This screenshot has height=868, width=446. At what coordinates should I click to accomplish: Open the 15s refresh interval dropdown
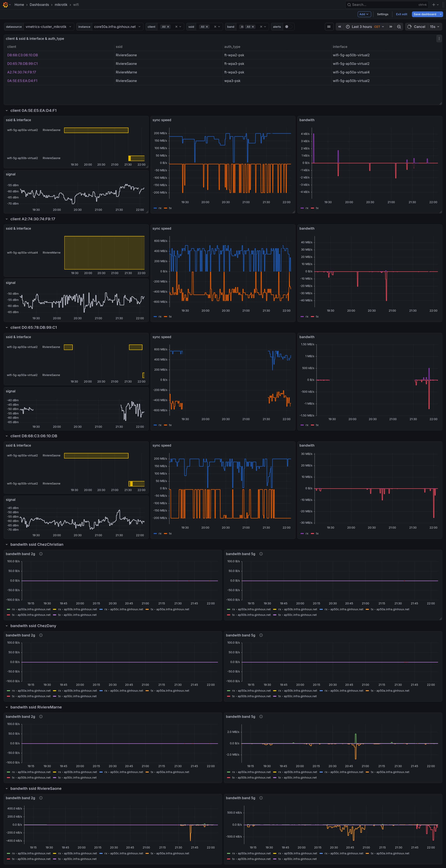tap(435, 27)
